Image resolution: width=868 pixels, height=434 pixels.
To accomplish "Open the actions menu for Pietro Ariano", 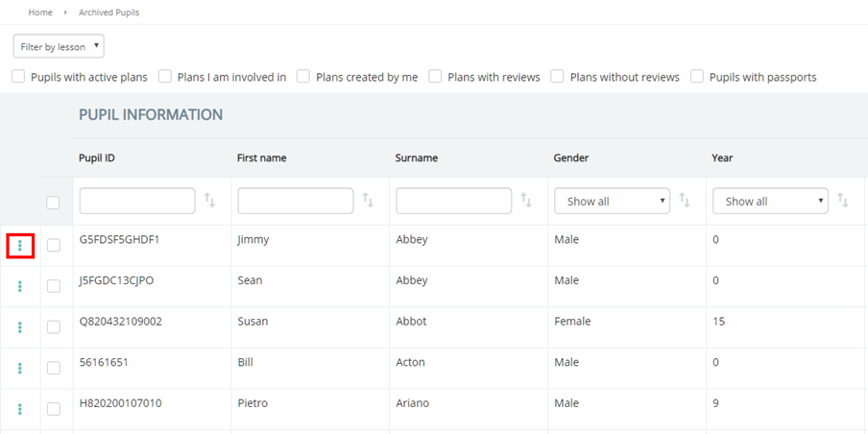I will click(x=20, y=409).
